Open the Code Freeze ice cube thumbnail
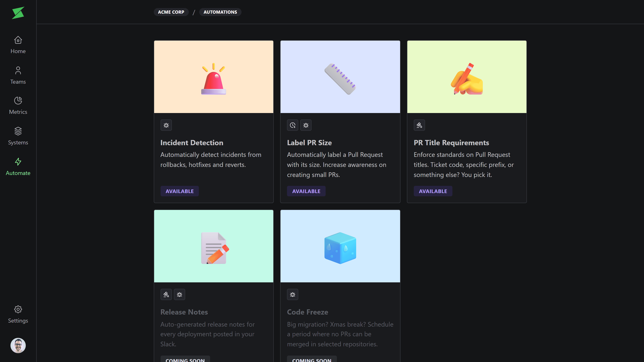 click(340, 246)
